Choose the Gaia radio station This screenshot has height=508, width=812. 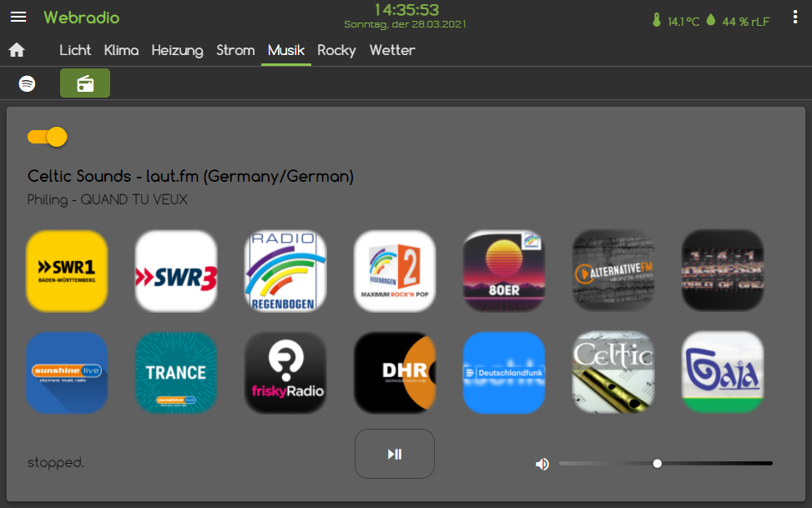coord(723,373)
